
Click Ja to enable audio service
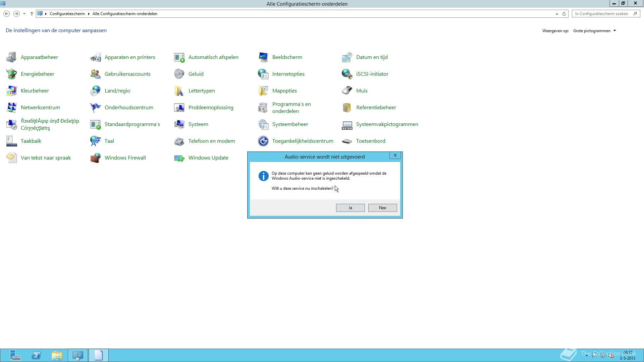350,208
